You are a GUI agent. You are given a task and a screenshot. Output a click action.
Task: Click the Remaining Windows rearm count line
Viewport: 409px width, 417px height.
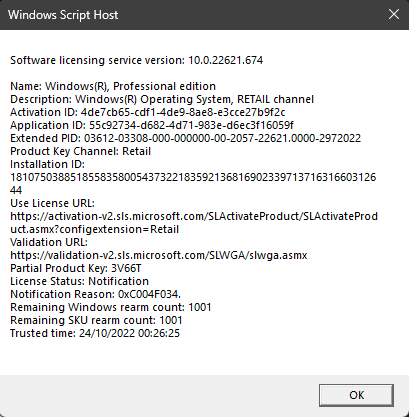(111, 307)
